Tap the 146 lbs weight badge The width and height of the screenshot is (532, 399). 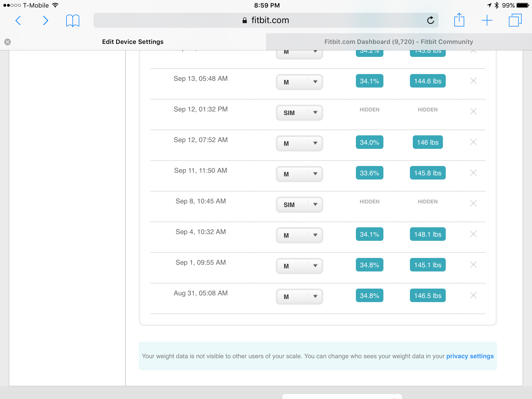(428, 142)
